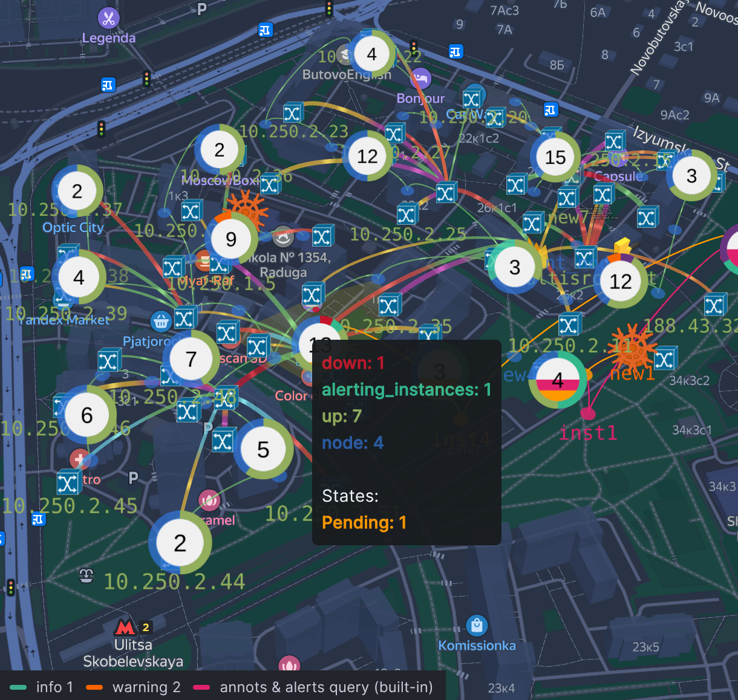Expand the 12-node cluster near Capsule
This screenshot has height=700, width=738.
619,281
